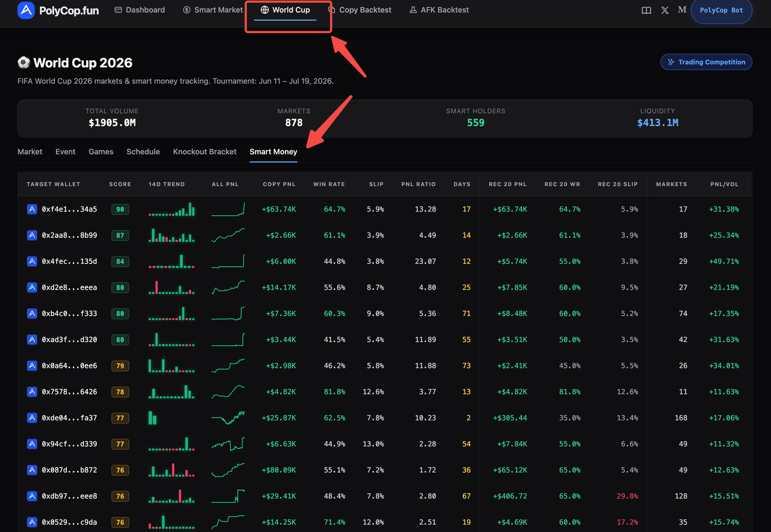Image resolution: width=771 pixels, height=532 pixels.
Task: Click wallet icon for 0x94cf...d339
Action: [32, 444]
